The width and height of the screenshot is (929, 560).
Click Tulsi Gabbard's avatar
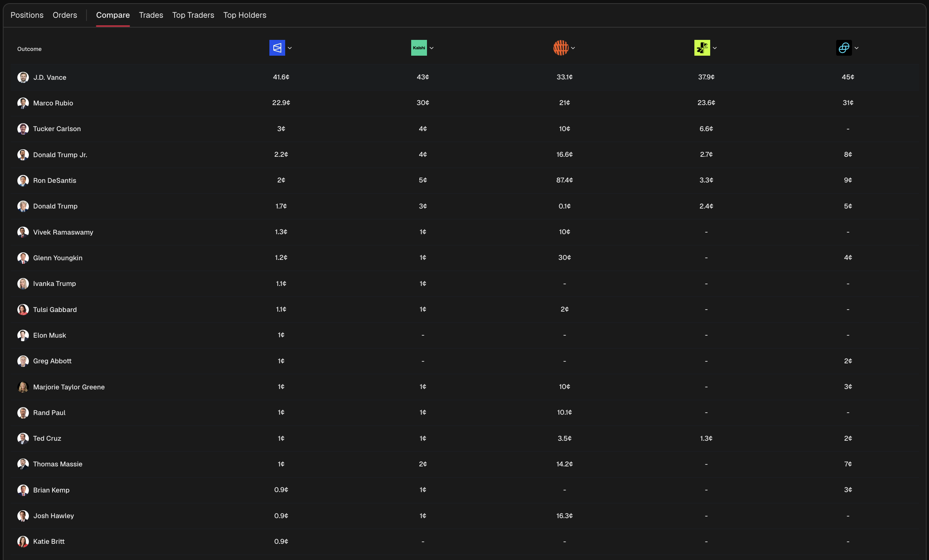point(23,310)
